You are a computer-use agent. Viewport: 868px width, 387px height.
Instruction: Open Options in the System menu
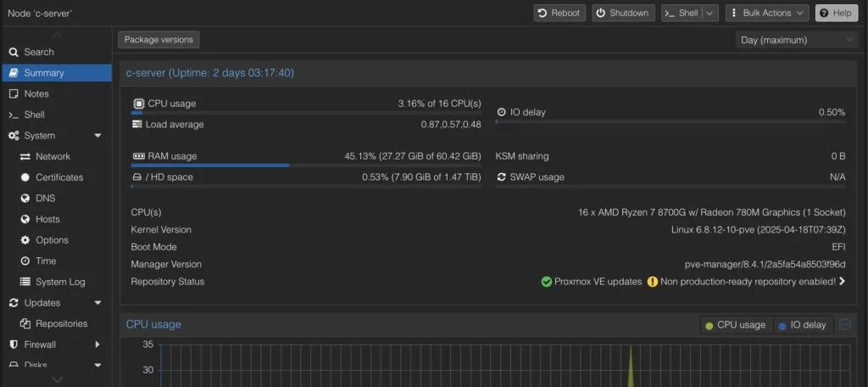point(57,240)
